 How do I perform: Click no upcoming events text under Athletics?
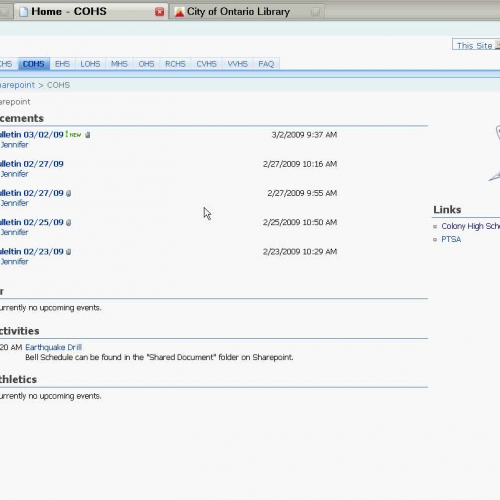tap(51, 396)
